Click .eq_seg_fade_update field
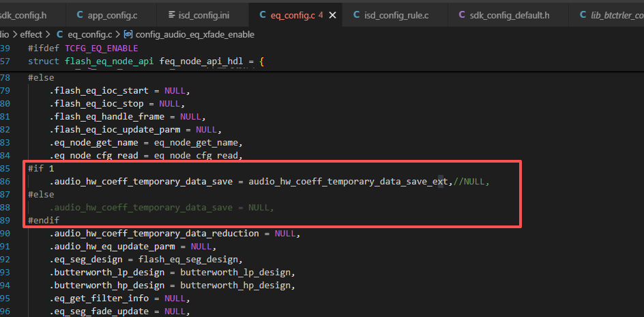This screenshot has width=644, height=317. [x=99, y=312]
